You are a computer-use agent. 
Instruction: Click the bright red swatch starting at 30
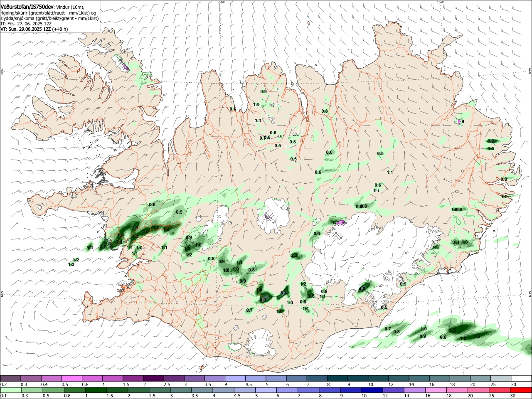click(520, 390)
